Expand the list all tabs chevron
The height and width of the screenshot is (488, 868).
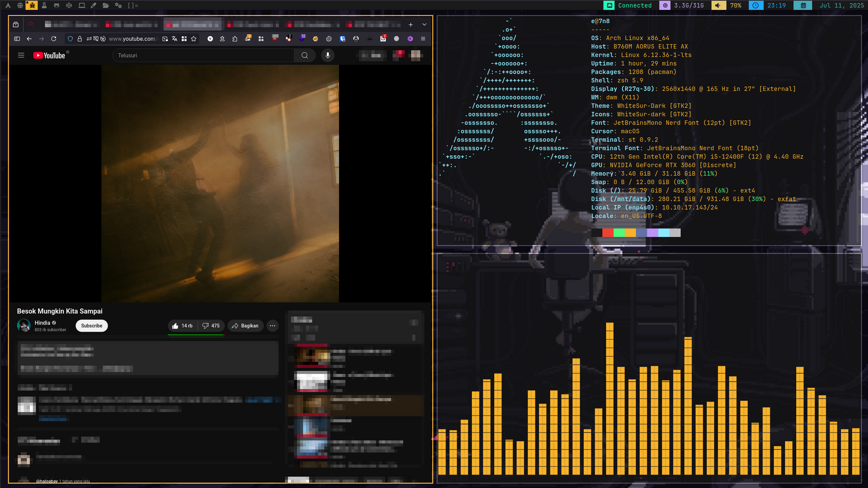(424, 25)
